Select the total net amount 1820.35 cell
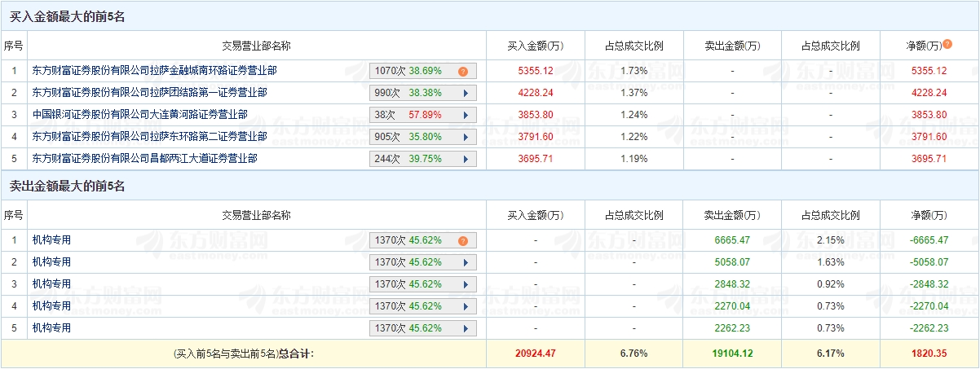Image resolution: width=980 pixels, height=369 pixels. coord(929,354)
